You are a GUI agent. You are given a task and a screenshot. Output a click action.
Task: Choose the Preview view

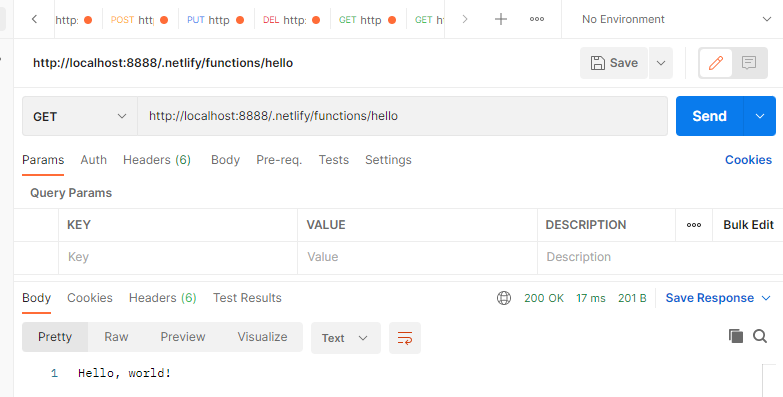pos(183,337)
